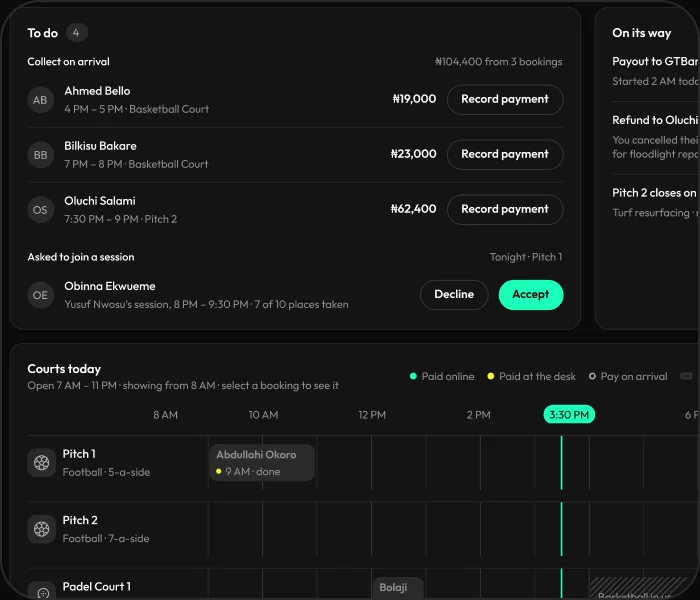700x600 pixels.
Task: Click the 'Asked to join a session' heading
Action: pyautogui.click(x=81, y=257)
